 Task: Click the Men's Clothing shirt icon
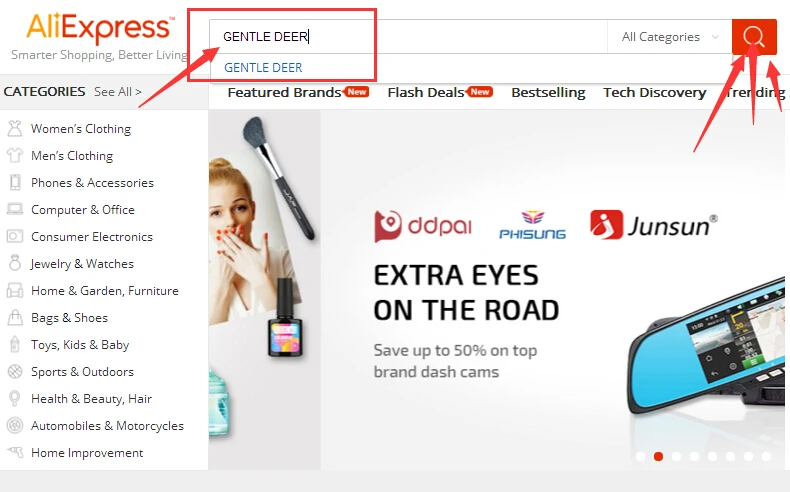(x=15, y=155)
